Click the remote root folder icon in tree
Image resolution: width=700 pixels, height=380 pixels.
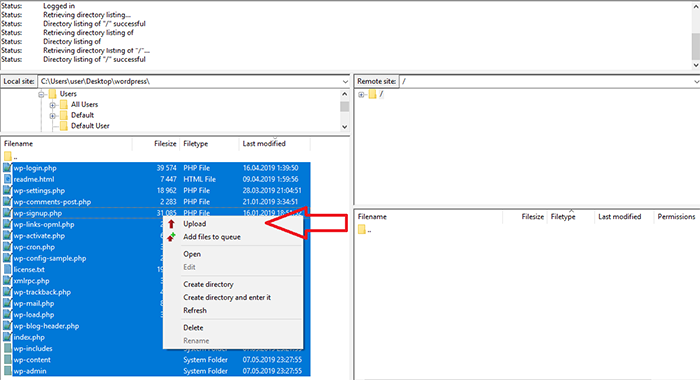tap(372, 94)
